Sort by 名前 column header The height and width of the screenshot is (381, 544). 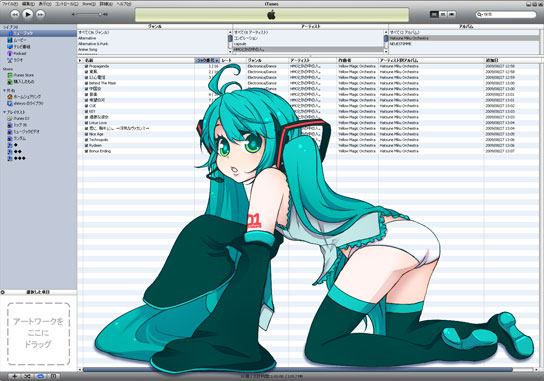tap(138, 60)
